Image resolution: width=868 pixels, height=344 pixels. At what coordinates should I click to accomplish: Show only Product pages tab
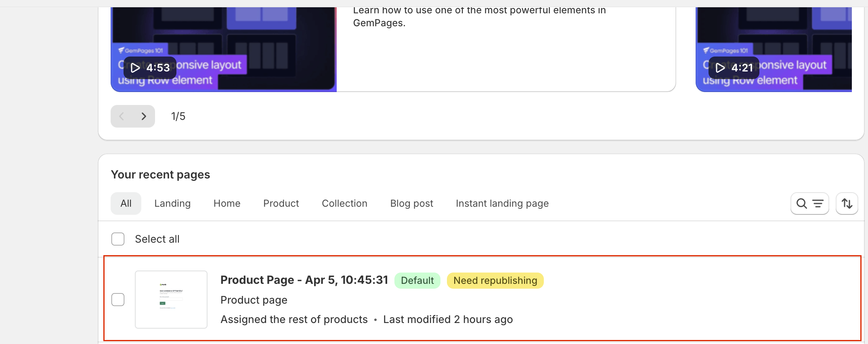pos(281,203)
